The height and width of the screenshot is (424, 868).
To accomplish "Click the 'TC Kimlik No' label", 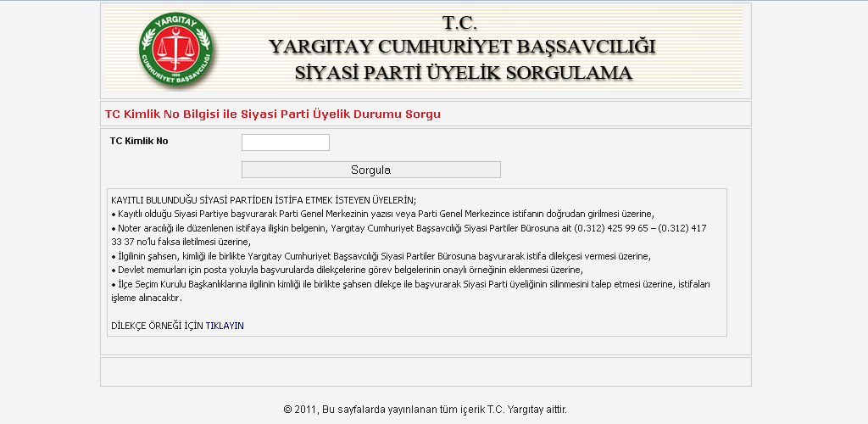I will point(139,141).
